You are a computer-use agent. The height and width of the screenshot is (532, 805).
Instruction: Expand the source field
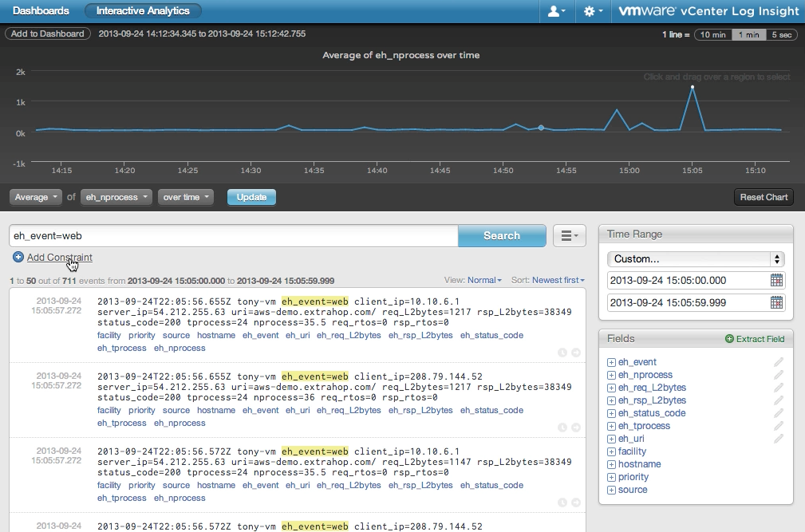pos(611,490)
